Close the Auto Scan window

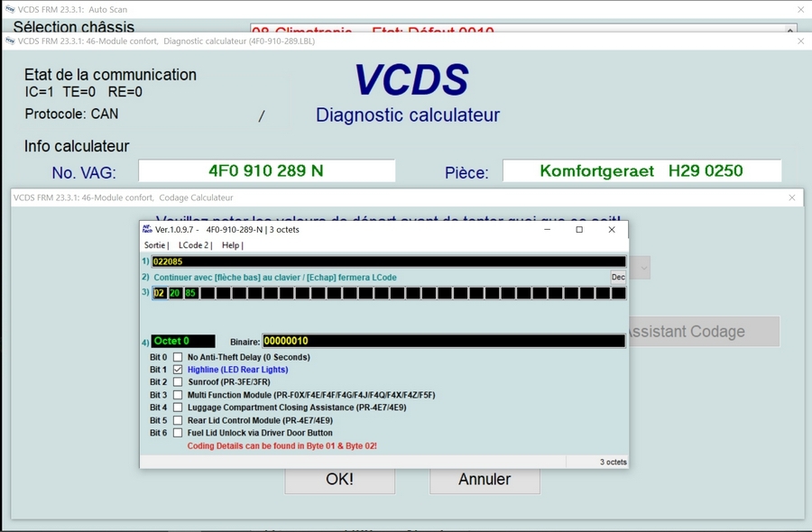pyautogui.click(x=800, y=9)
